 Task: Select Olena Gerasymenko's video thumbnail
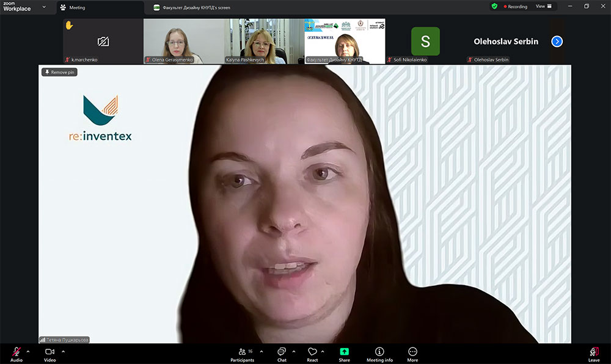[x=183, y=41]
